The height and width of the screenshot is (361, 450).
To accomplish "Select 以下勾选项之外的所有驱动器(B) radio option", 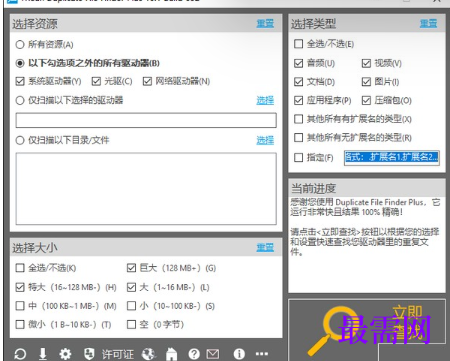I will 20,63.
